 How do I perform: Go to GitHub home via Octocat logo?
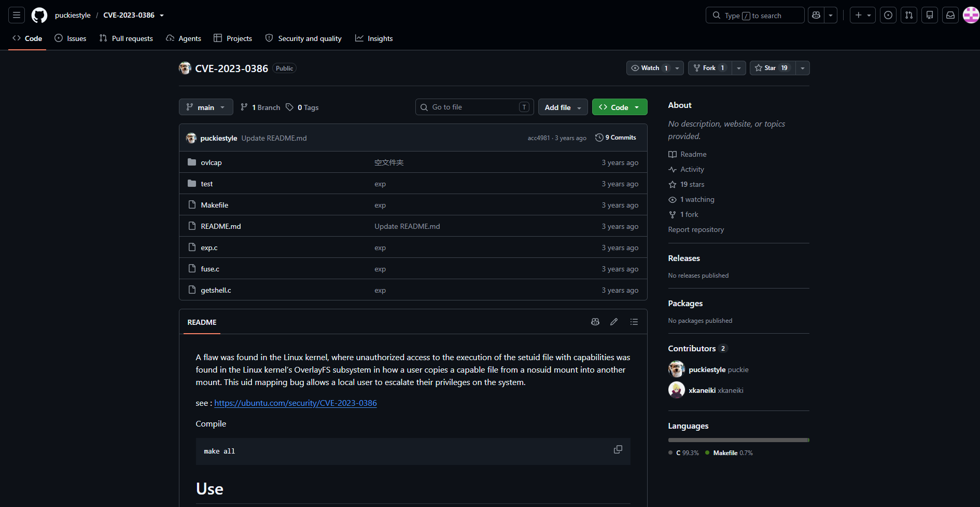pos(39,15)
